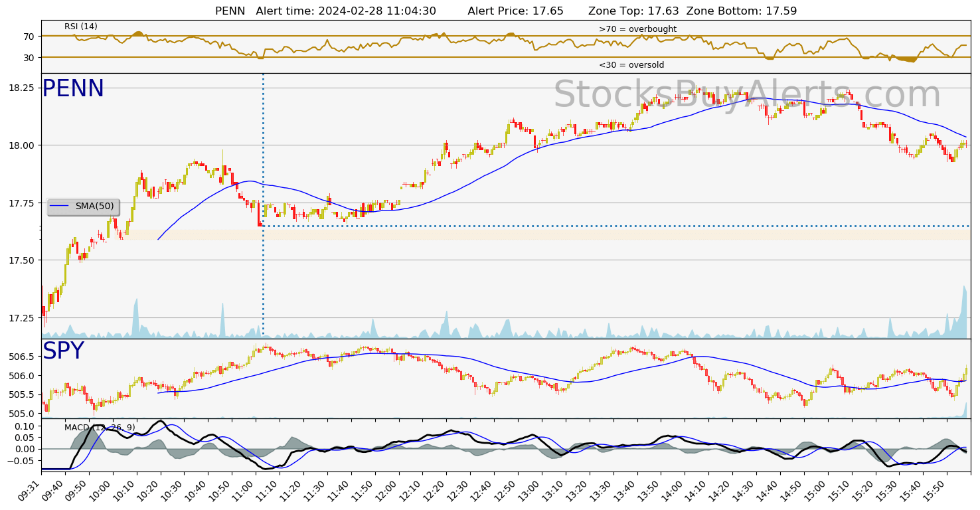Click the 14:00 time axis label
Viewport: 980px width, 510px height.
click(674, 491)
